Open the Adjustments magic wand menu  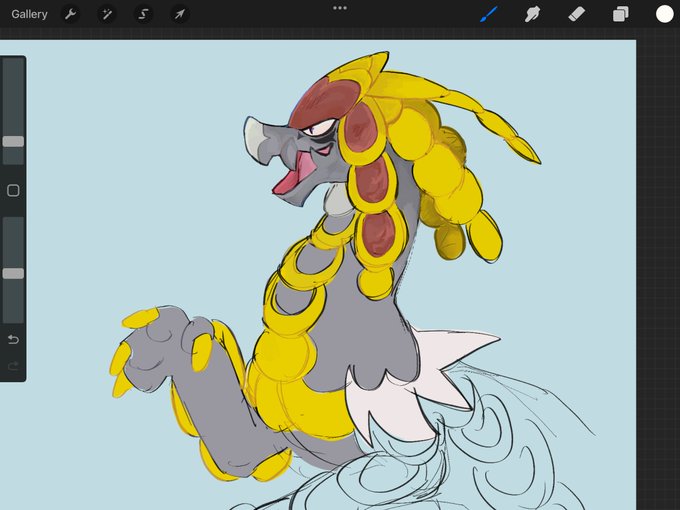107,14
